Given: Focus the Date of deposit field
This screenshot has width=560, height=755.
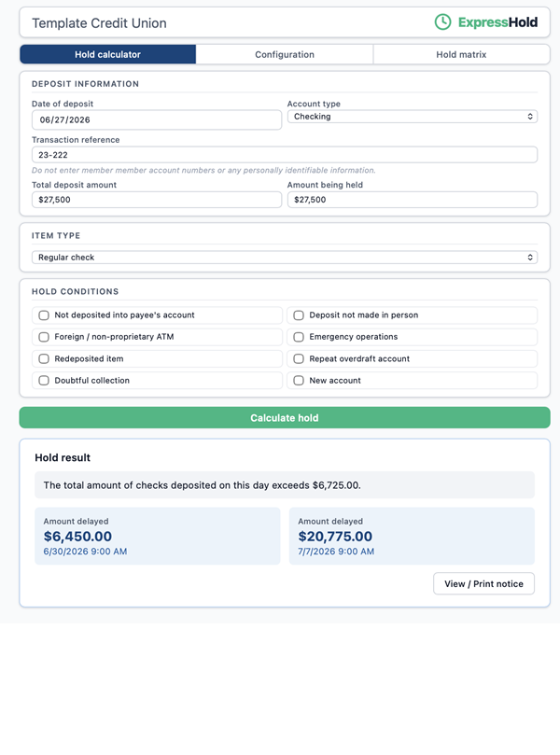Looking at the screenshot, I should [157, 119].
